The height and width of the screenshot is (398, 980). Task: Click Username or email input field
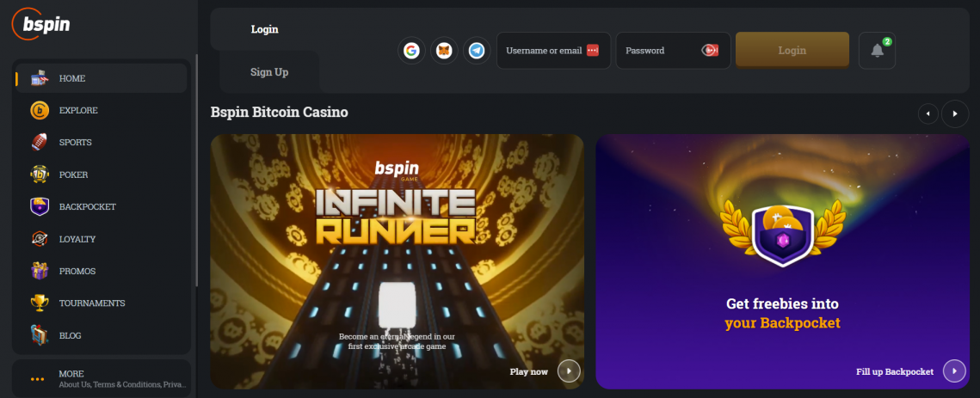coord(553,51)
